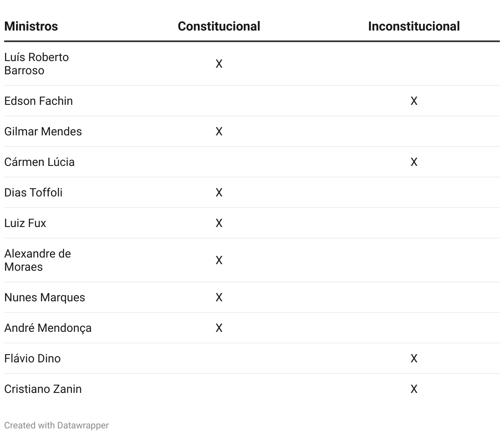Click Edson Fachin's Inconstitucional X mark
Screen dimensions: 504x435
(x=414, y=101)
